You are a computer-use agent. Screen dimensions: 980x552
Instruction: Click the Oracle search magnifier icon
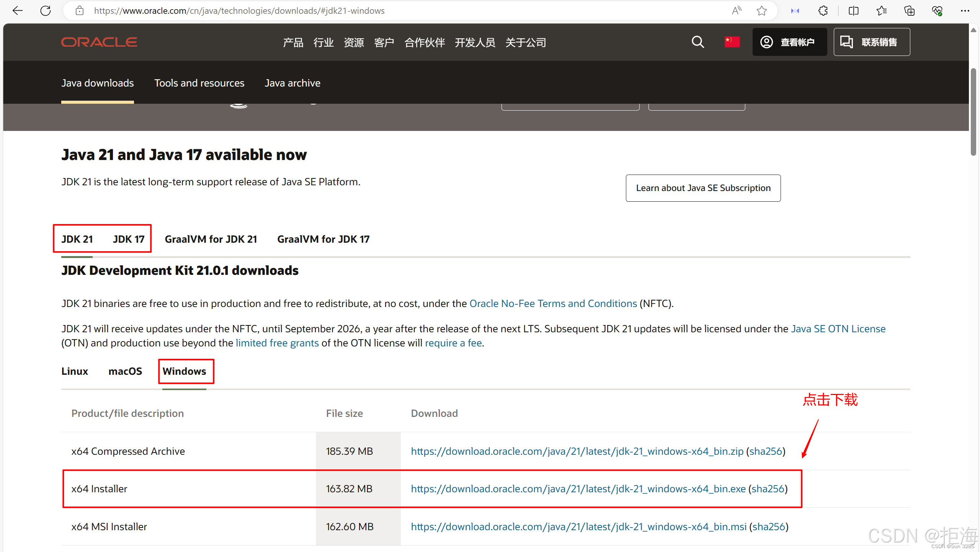(697, 42)
